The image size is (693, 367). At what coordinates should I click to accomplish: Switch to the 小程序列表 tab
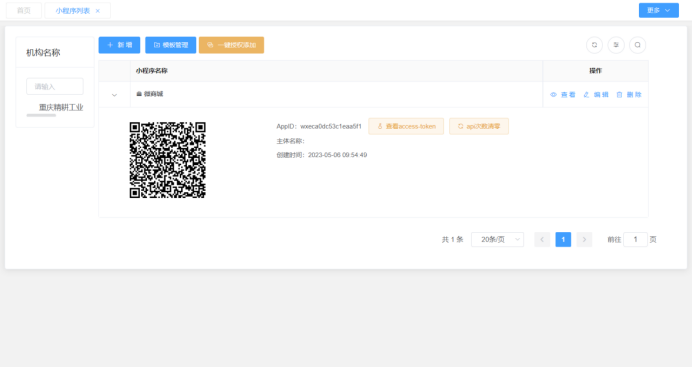(x=72, y=11)
